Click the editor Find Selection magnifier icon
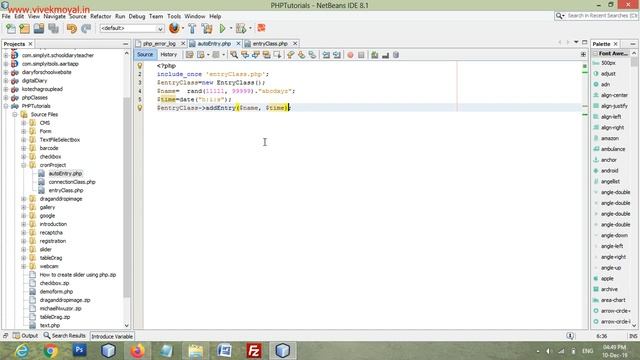640x360 pixels. (x=234, y=55)
